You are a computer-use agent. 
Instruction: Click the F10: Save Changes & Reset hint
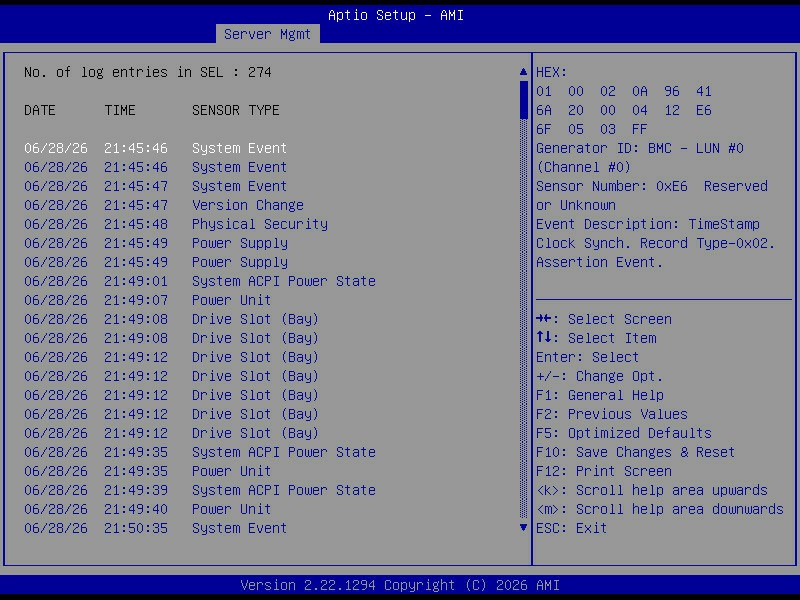[636, 452]
